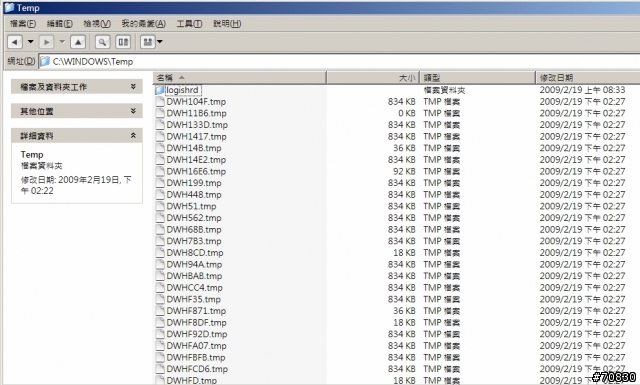
Task: Sort by the 類型 column header
Action: [478, 78]
